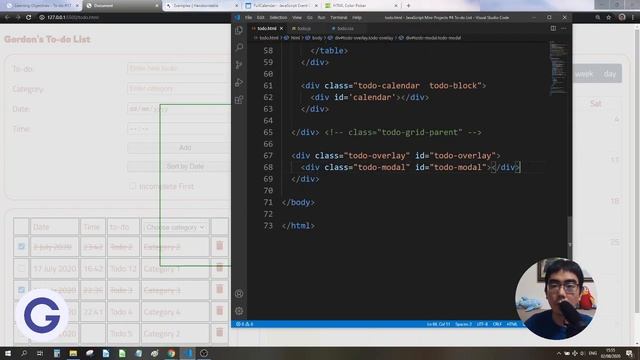This screenshot has height=360, width=640.
Task: Show hidden system tray icons chevron
Action: (x=559, y=353)
